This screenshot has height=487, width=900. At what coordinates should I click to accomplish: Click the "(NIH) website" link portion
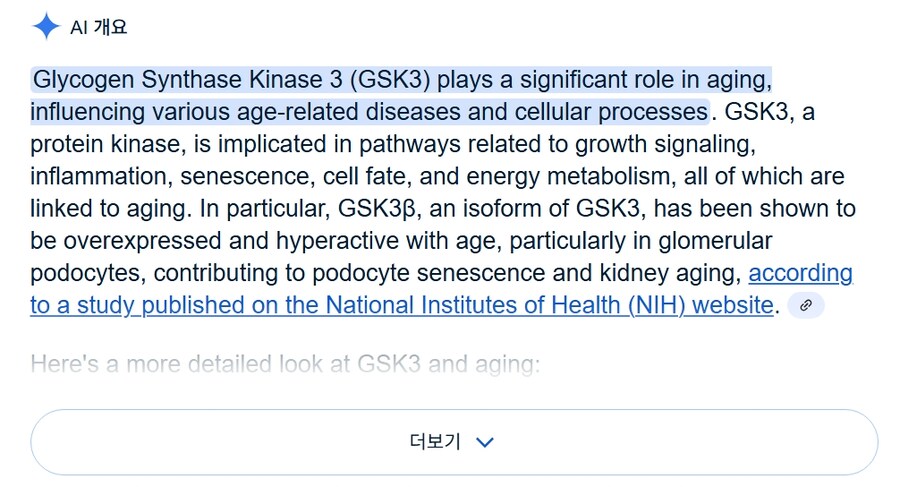(701, 306)
